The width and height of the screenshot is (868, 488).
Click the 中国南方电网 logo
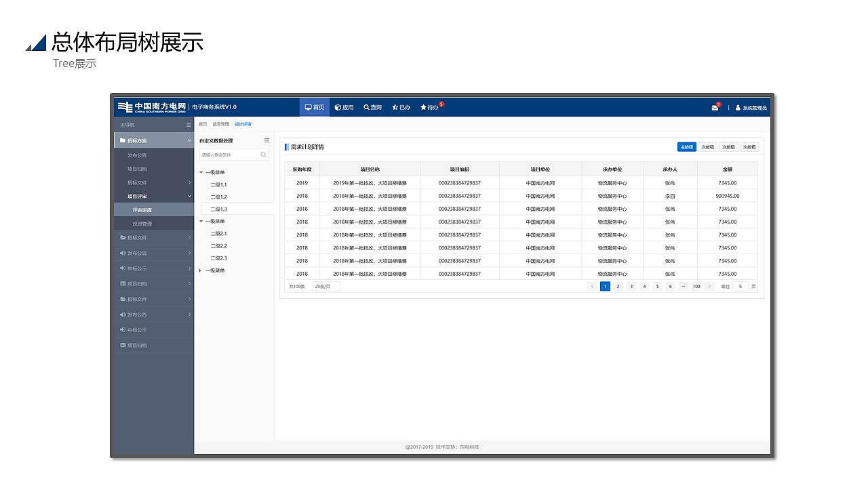coord(151,107)
